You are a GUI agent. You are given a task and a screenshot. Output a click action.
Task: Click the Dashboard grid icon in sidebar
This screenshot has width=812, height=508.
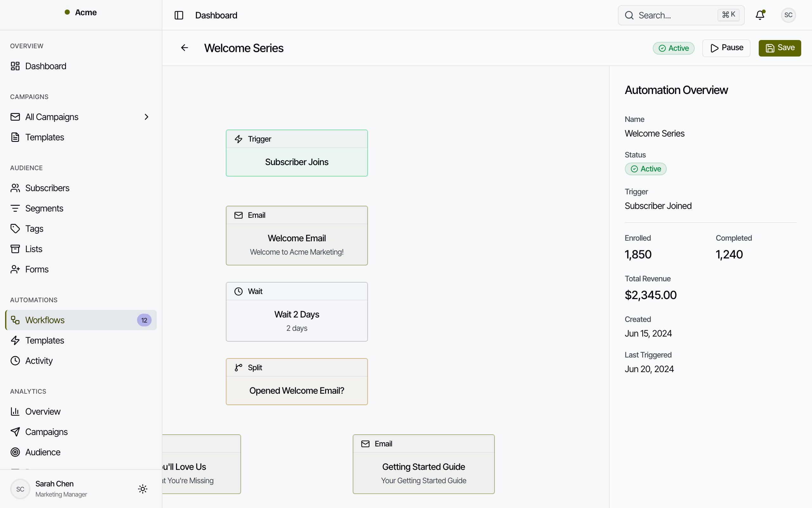15,66
